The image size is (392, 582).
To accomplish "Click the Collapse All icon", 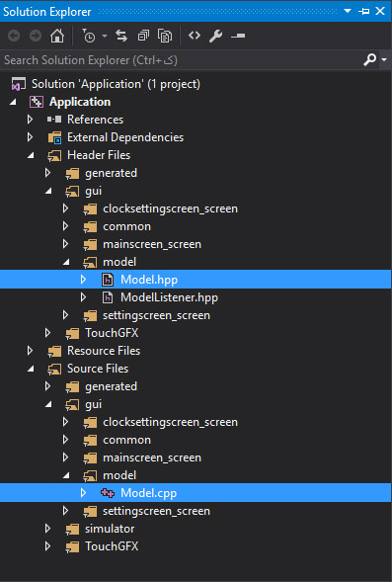I will click(143, 36).
